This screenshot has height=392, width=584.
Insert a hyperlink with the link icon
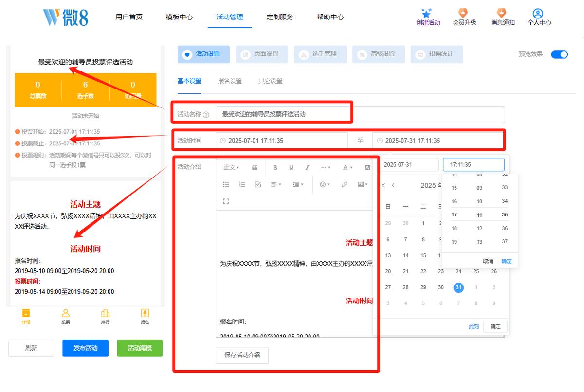pyautogui.click(x=345, y=184)
